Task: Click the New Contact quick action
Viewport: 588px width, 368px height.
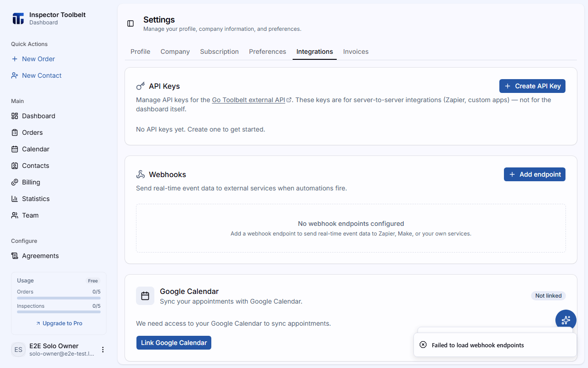Action: pos(59,75)
